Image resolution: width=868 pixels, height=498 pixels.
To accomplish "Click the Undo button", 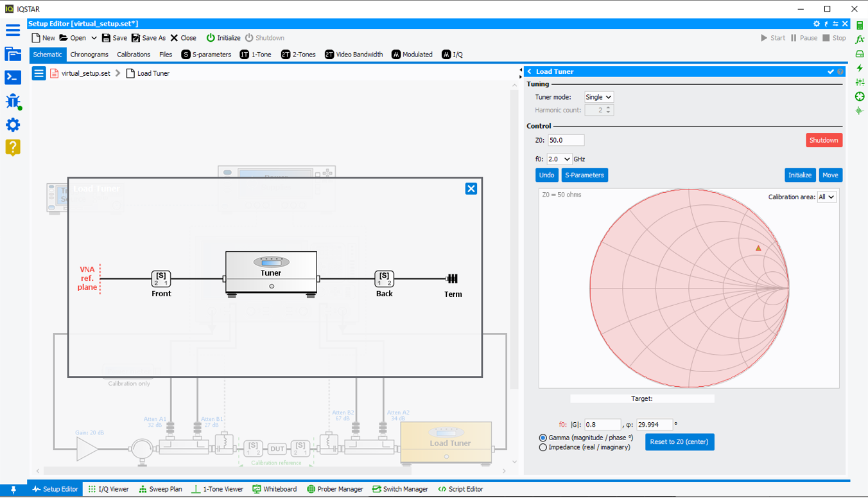I will pos(546,175).
